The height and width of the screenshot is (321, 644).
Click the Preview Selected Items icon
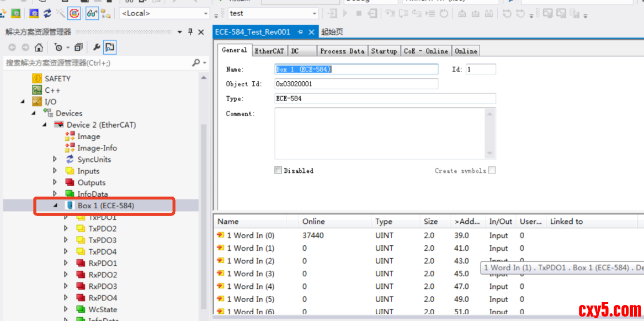point(110,48)
